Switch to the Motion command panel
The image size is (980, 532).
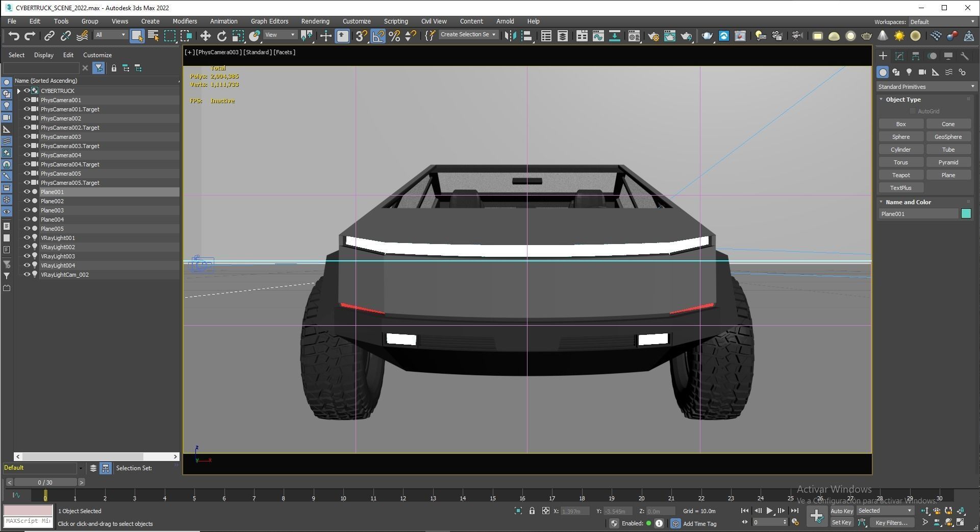pyautogui.click(x=932, y=56)
